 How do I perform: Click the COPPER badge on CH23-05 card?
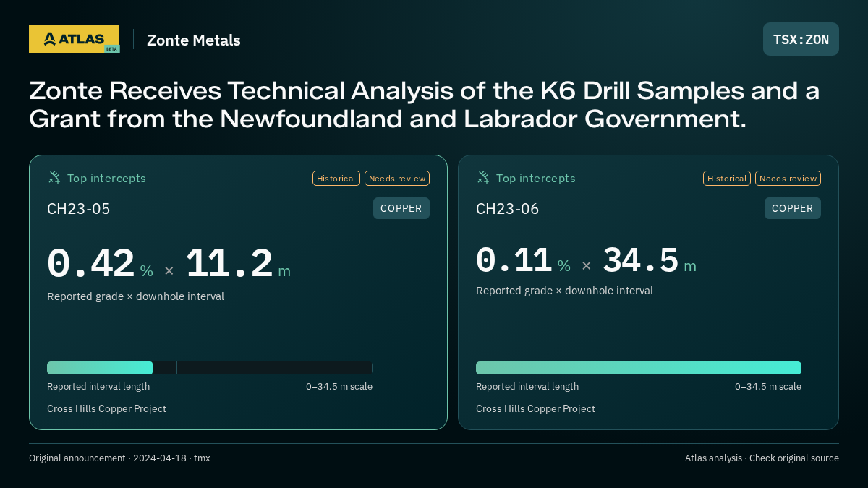click(401, 208)
